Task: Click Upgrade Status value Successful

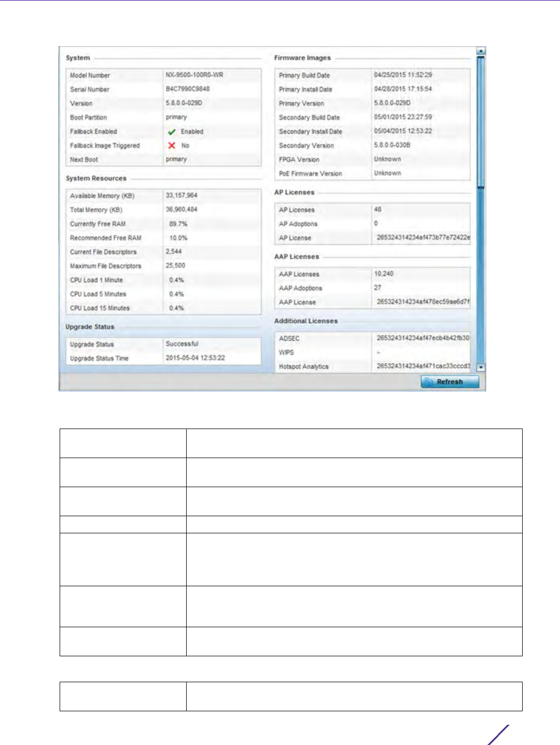Action: (x=182, y=344)
